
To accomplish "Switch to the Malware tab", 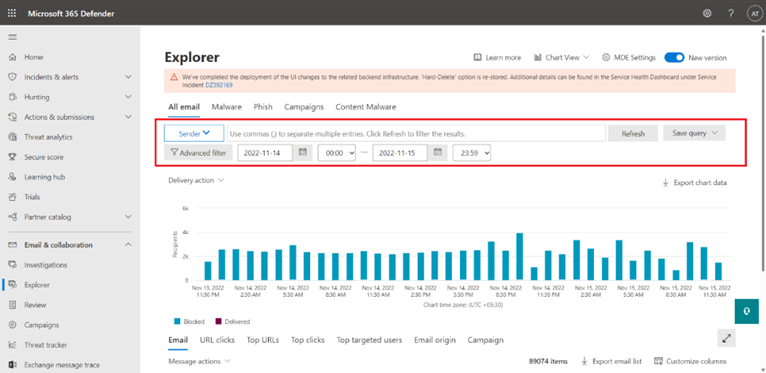I will 227,107.
